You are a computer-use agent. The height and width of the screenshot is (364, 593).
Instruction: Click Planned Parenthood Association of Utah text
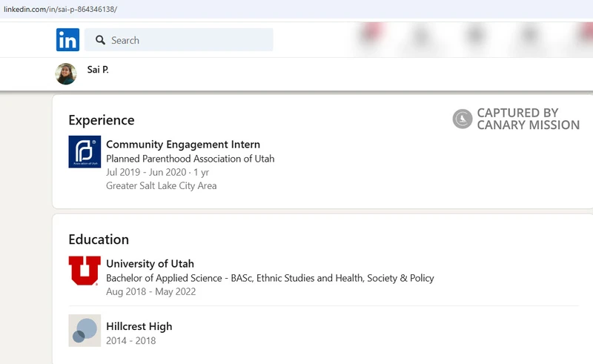tap(191, 159)
